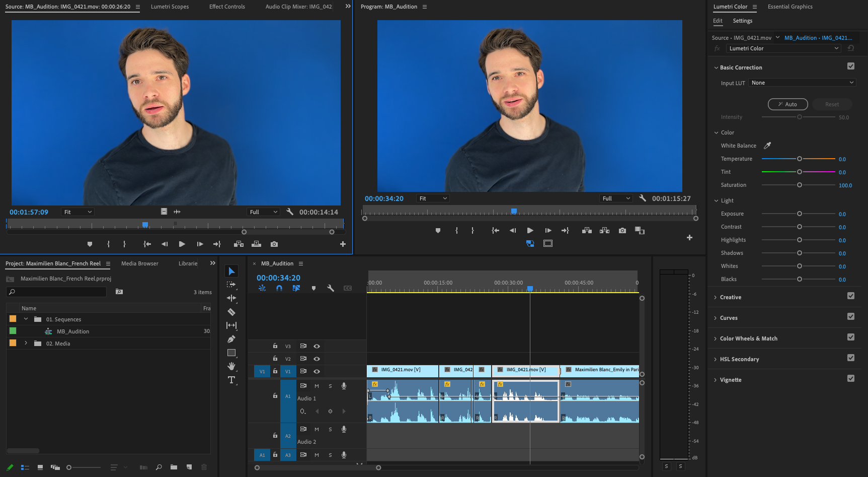
Task: Expand the 02. Media bin
Action: click(x=26, y=343)
